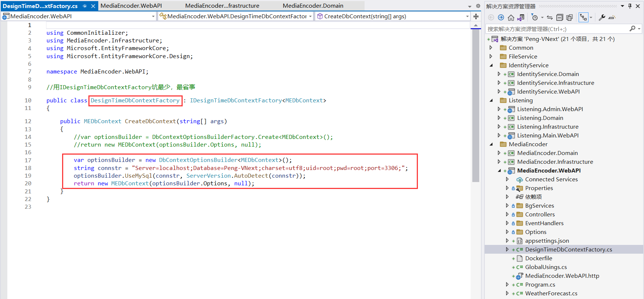Toggle the file nesting hierarchy view button
This screenshot has height=299, width=644.
click(x=583, y=17)
